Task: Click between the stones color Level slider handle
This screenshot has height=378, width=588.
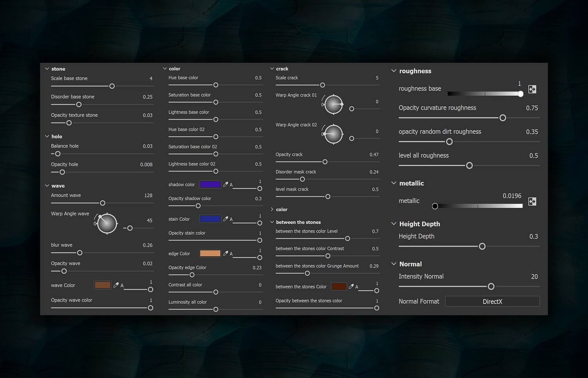Action: coord(347,238)
